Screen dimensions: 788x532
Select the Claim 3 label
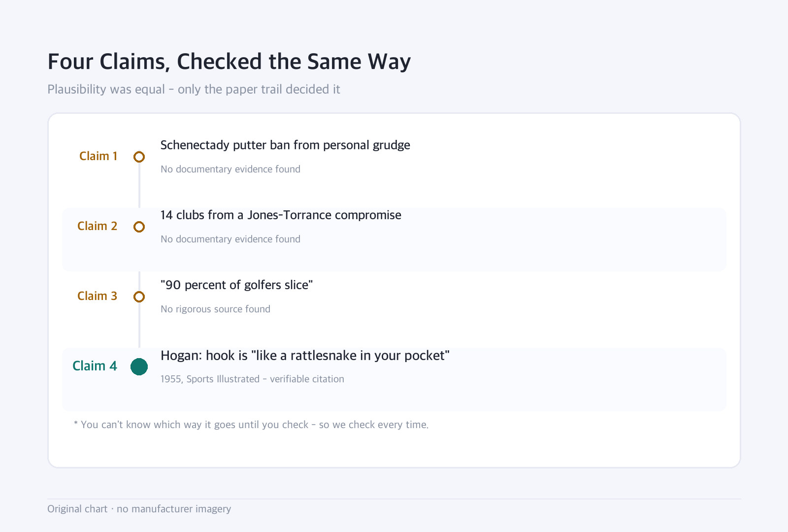tap(98, 296)
